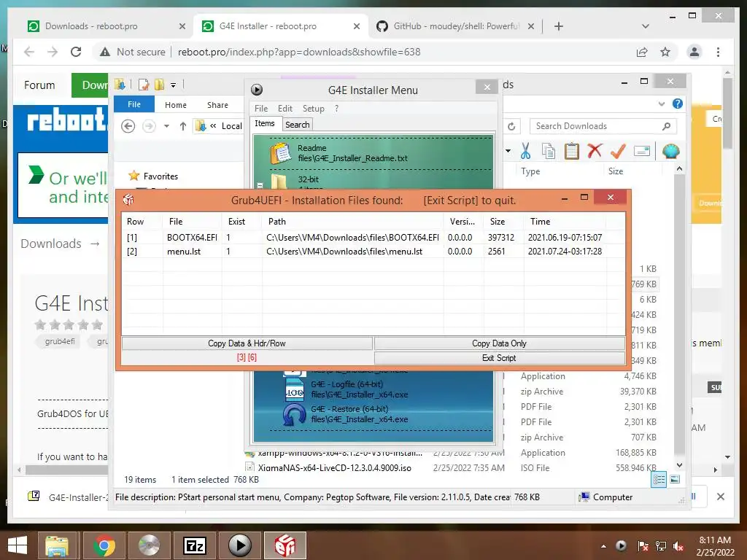Select XigmaNAS-x64-LiveCD-12.3.0.4.9009.iso file
The width and height of the screenshot is (747, 560).
[334, 468]
